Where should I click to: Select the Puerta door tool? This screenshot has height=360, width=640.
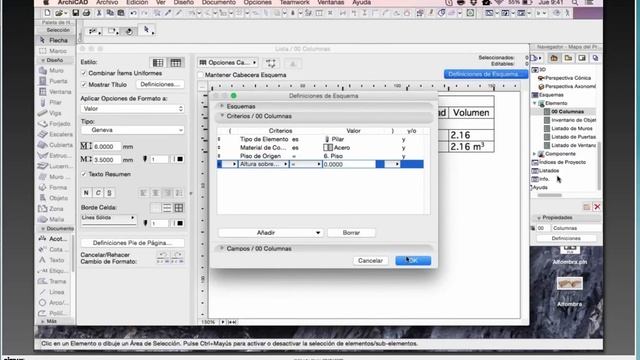(x=55, y=81)
